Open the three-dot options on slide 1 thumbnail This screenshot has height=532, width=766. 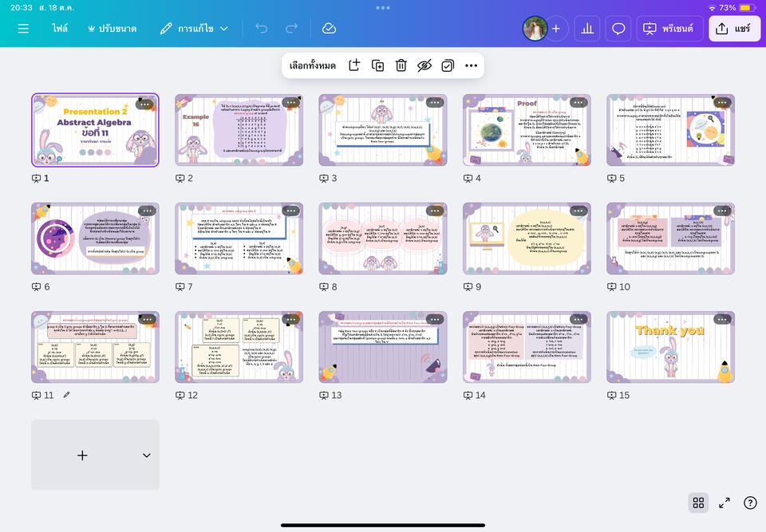(145, 104)
